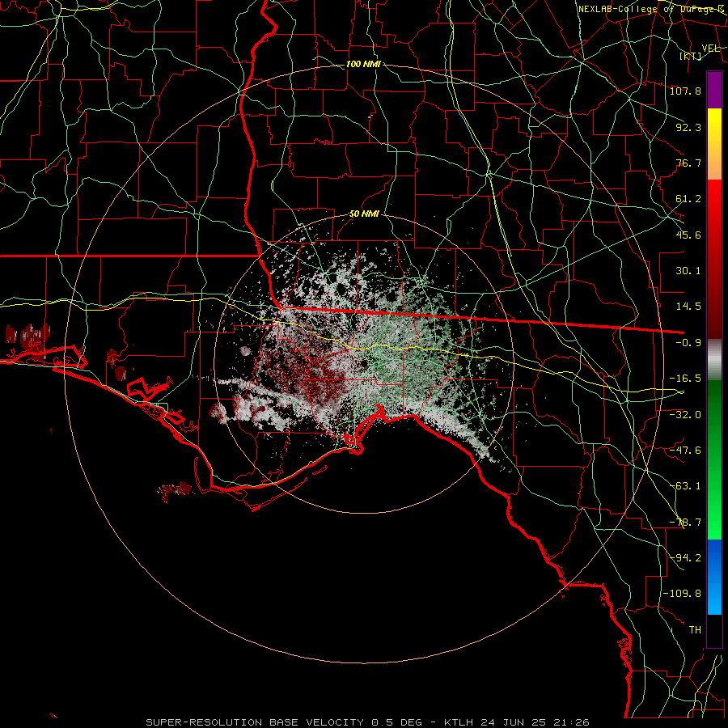Click the gray near-zero band of the color bar
This screenshot has width=728, height=728.
click(714, 360)
